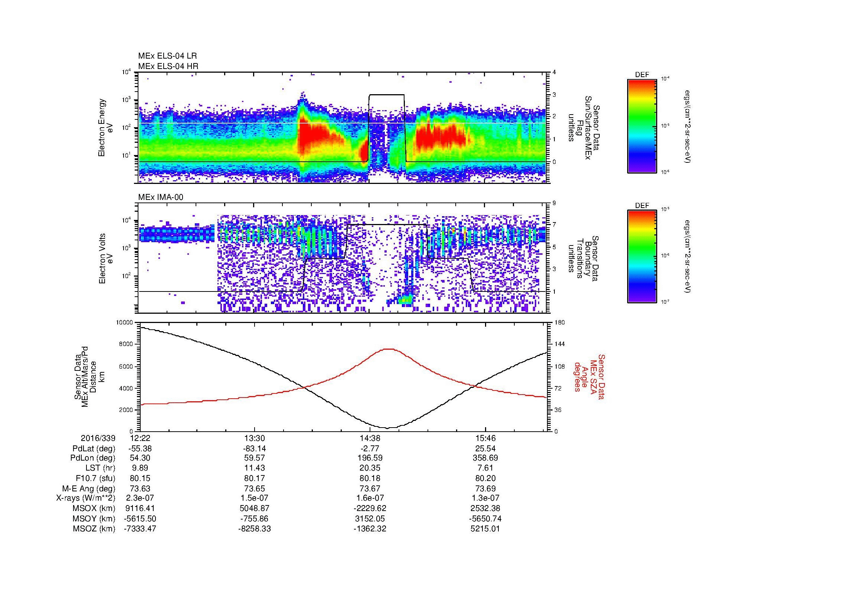Click the IMA-00 DEF color bar
868x613 pixels.
point(642,257)
